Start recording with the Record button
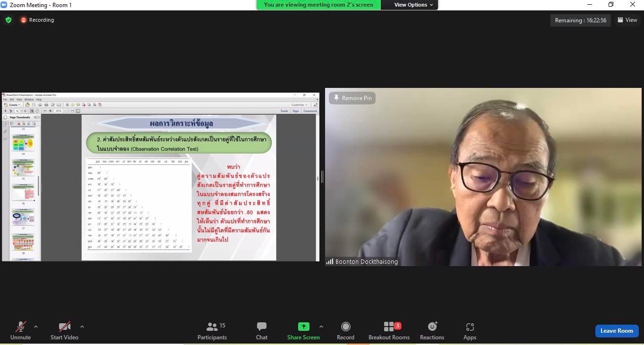644x345 pixels. 345,331
